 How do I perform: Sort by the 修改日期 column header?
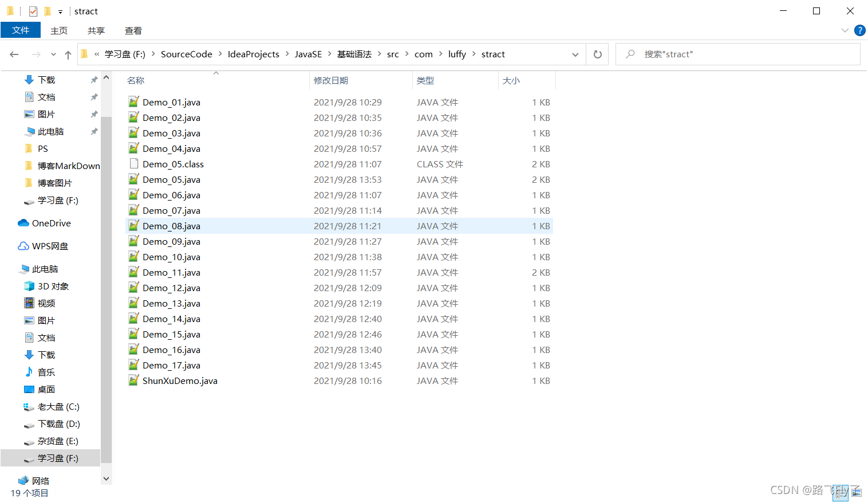click(331, 81)
